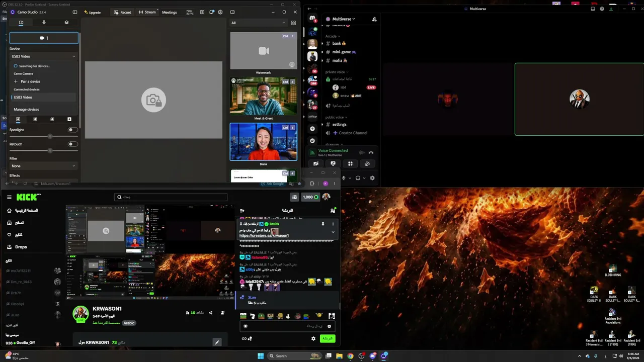Add a server in Discord
This screenshot has width=644, height=362.
312,129
